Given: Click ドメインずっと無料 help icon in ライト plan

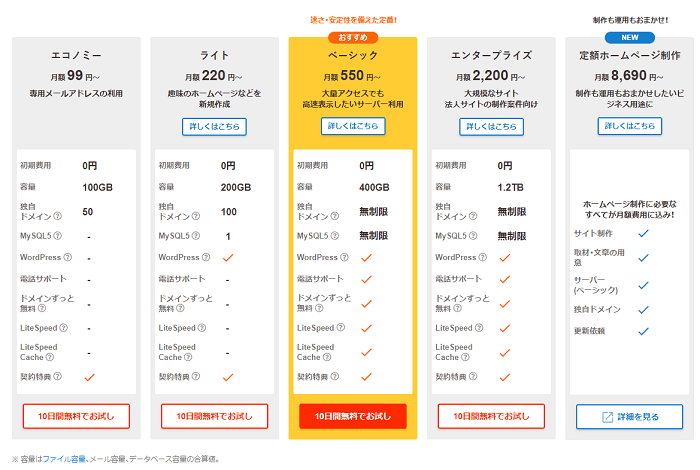Looking at the screenshot, I should [x=180, y=308].
